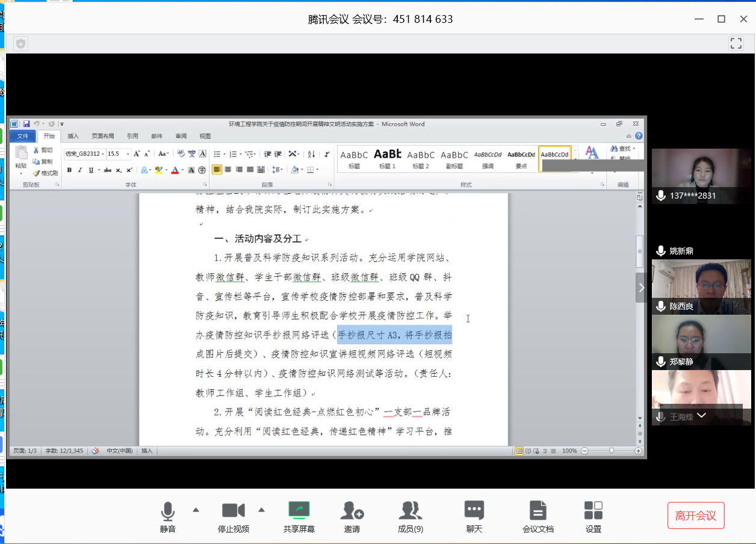Show the 成员(9) member list
Viewport: 756px width, 544px height.
click(411, 517)
